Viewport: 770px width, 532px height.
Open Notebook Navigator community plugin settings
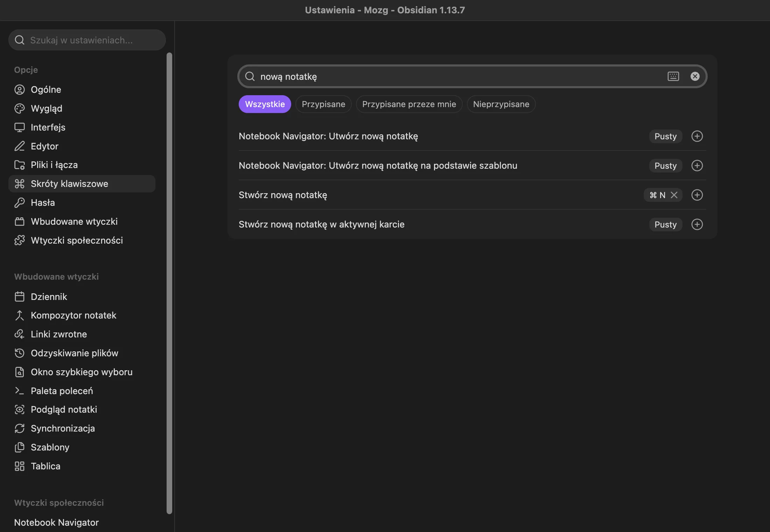point(82,523)
